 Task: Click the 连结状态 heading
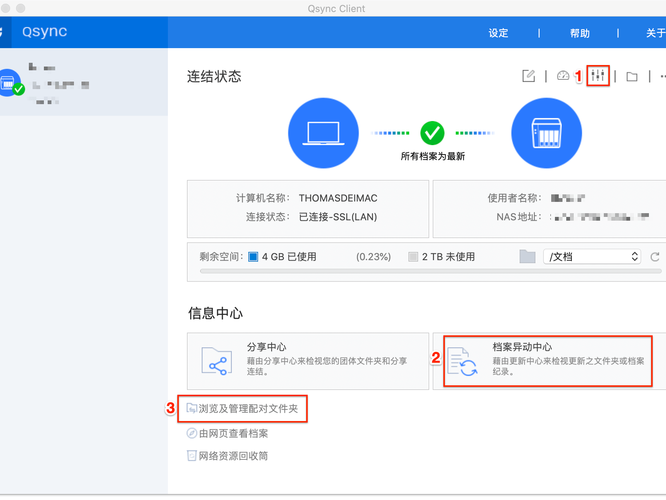coord(214,76)
